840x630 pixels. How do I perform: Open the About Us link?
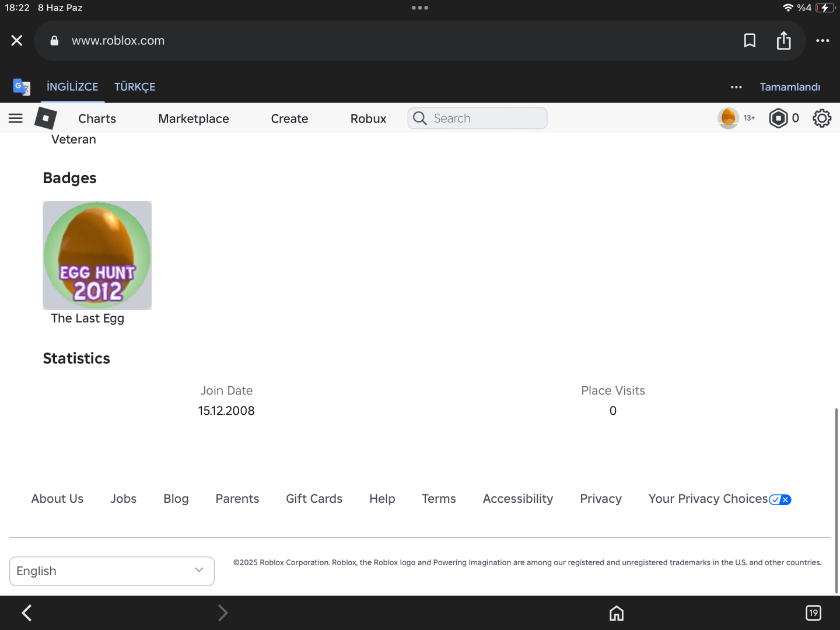57,499
